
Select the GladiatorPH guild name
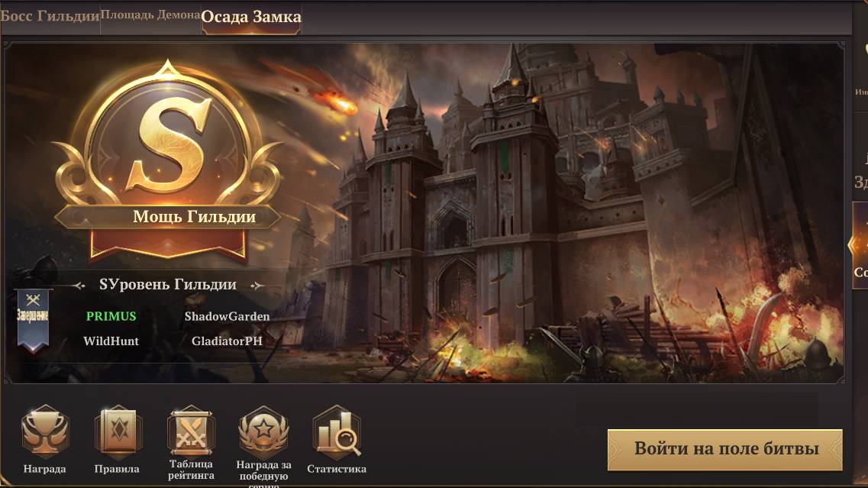coord(227,341)
